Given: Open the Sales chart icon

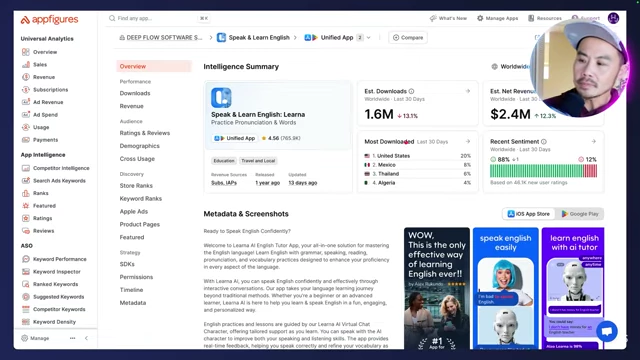Looking at the screenshot, I should 26,64.
